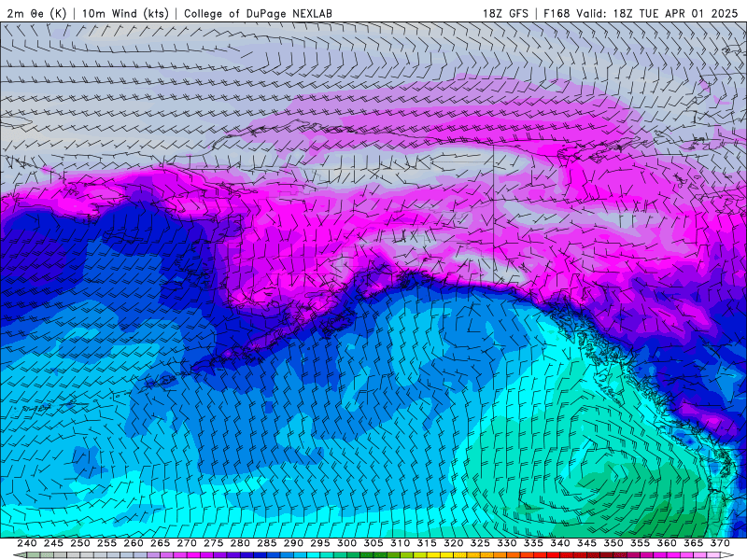Click the 280 value on the color scale
This screenshot has width=747, height=560.
pyautogui.click(x=240, y=543)
